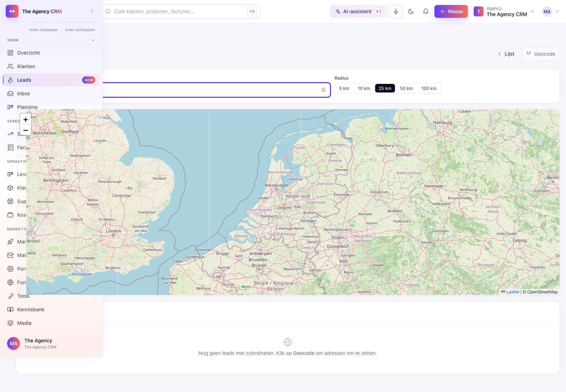Select 5 km radius
566x392 pixels.
tap(344, 89)
